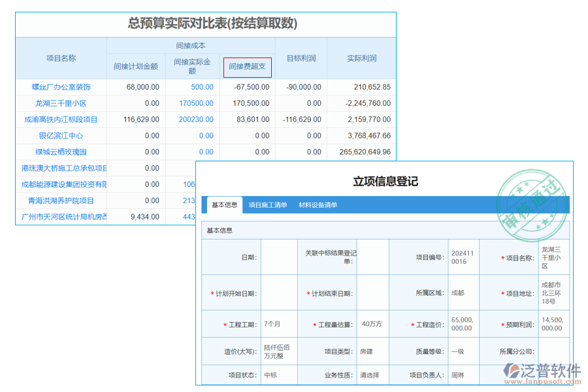Screen dimensions: 588x392
Task: Select the 材料设备清单 tab
Action: pyautogui.click(x=318, y=203)
